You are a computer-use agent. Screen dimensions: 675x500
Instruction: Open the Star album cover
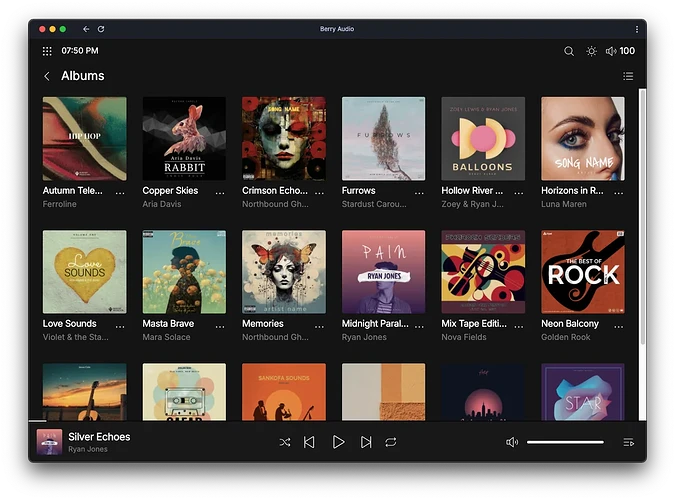583,392
